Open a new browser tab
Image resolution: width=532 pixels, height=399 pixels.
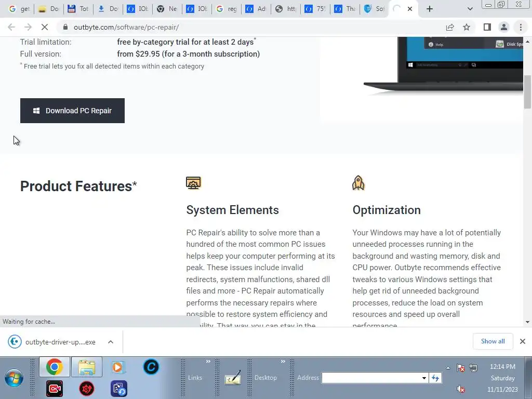click(430, 9)
